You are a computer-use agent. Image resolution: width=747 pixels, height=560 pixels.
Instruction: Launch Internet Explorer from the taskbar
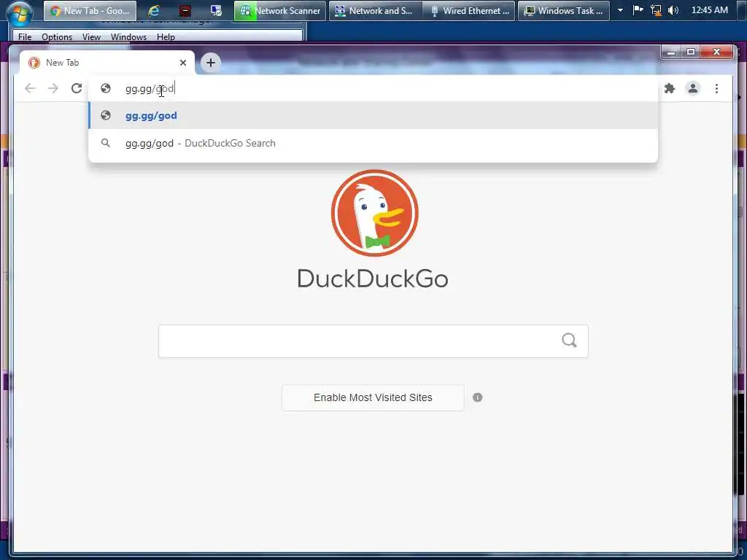point(153,10)
